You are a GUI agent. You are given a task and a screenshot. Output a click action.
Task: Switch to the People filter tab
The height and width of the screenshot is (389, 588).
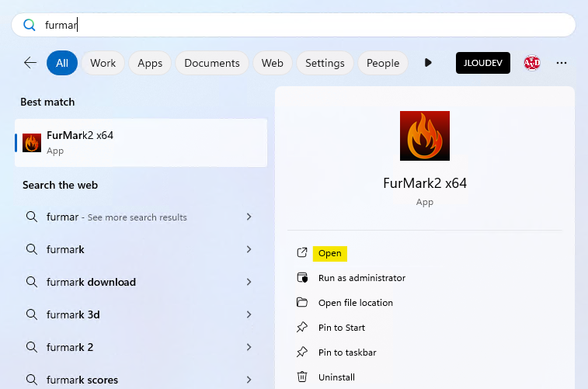(x=383, y=63)
